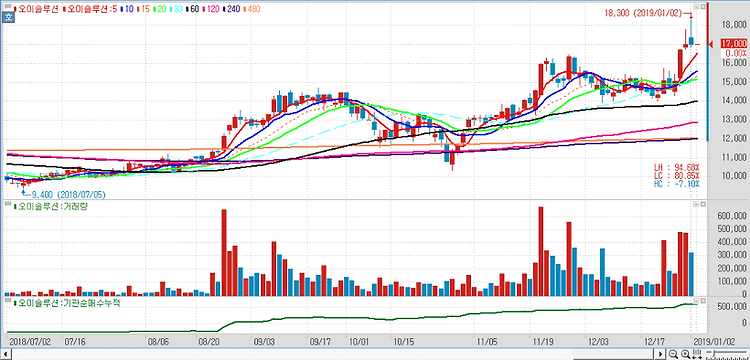
Task: Select the 10-day moving average legend
Action: [127, 9]
